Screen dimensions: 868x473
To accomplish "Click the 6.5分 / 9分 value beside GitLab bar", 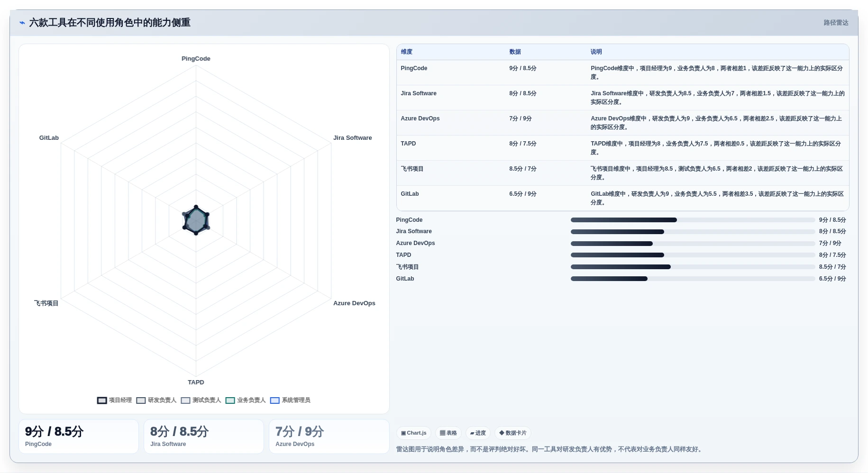I will point(832,279).
